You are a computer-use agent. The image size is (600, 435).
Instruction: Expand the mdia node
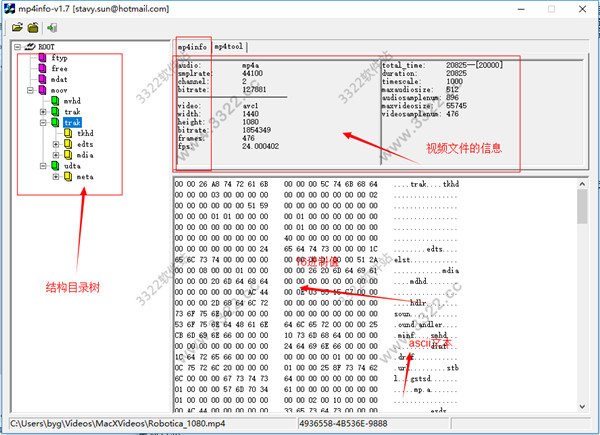point(56,155)
